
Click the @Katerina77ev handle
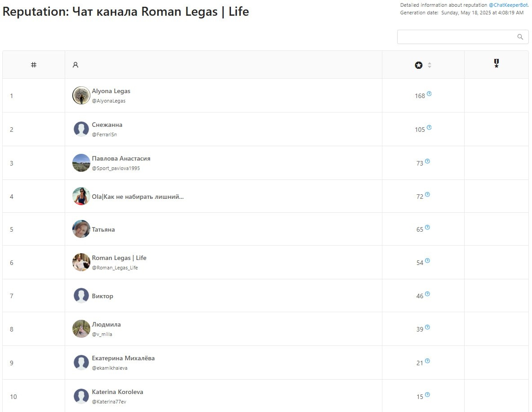pos(109,402)
